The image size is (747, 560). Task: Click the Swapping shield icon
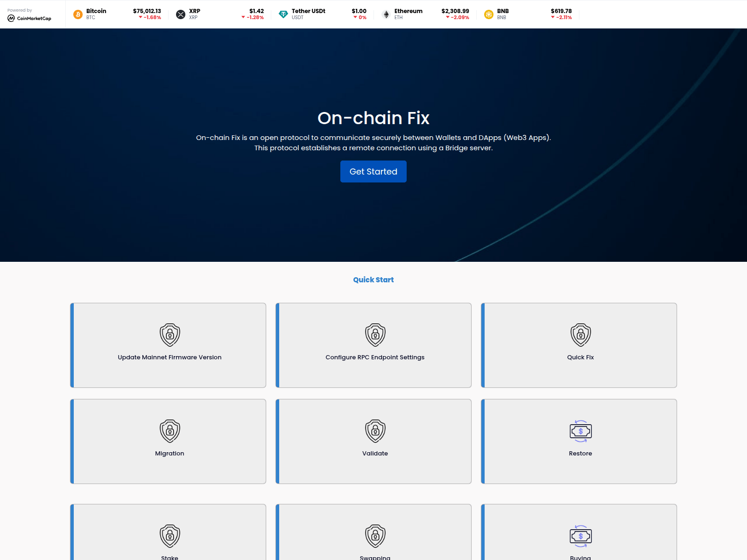coord(375,536)
